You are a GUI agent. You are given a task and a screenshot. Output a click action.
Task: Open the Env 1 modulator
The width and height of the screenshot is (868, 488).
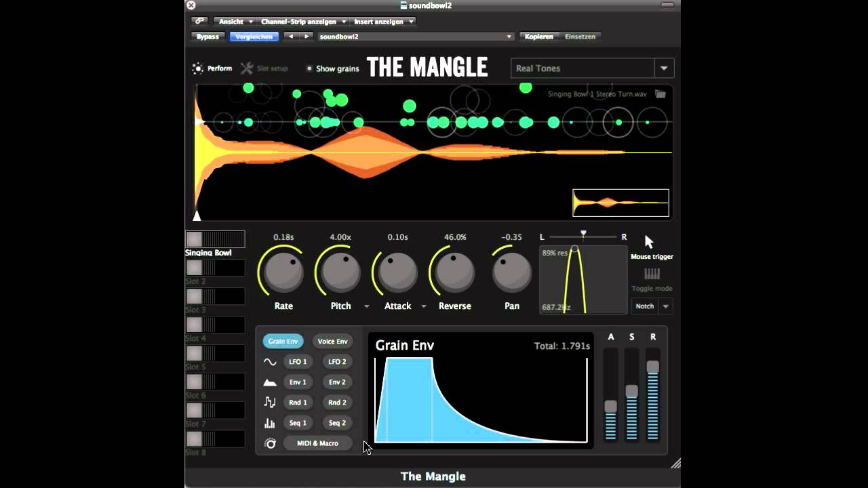(x=298, y=382)
